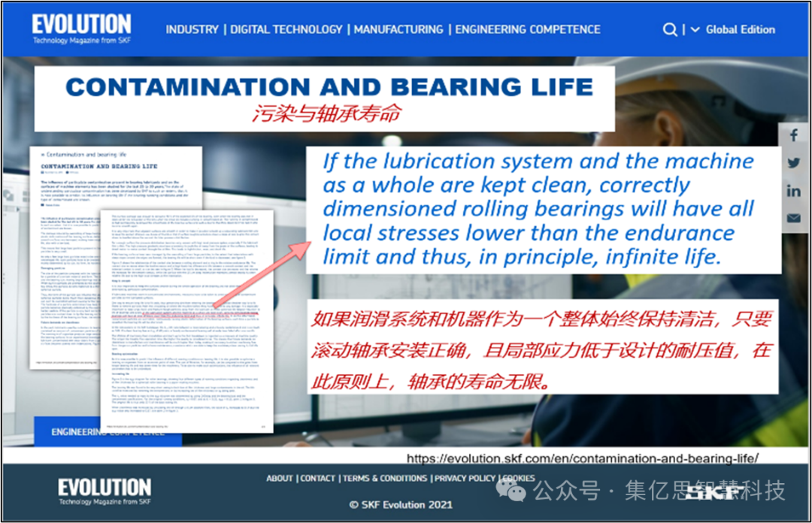Open the search magnifier icon
This screenshot has height=523, width=812.
[670, 30]
